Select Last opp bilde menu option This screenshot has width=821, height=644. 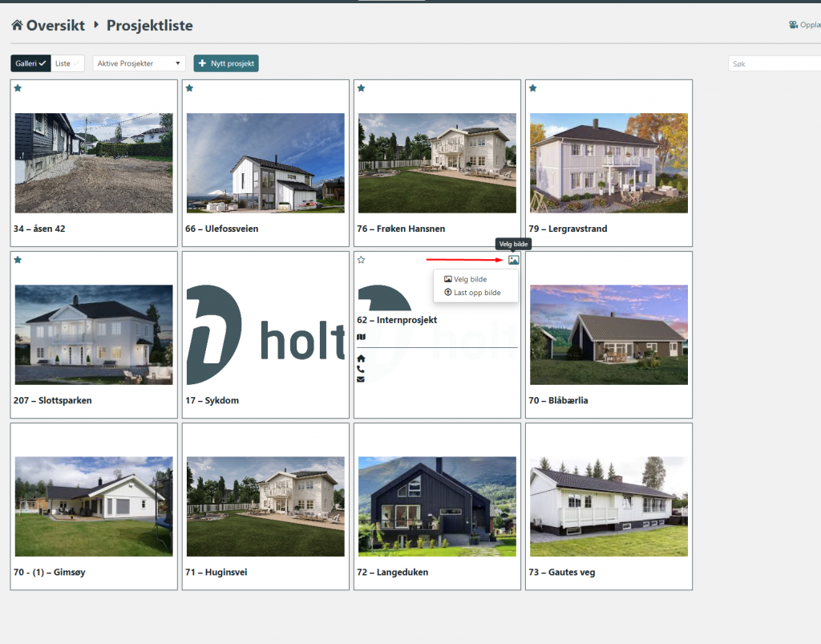pos(476,293)
